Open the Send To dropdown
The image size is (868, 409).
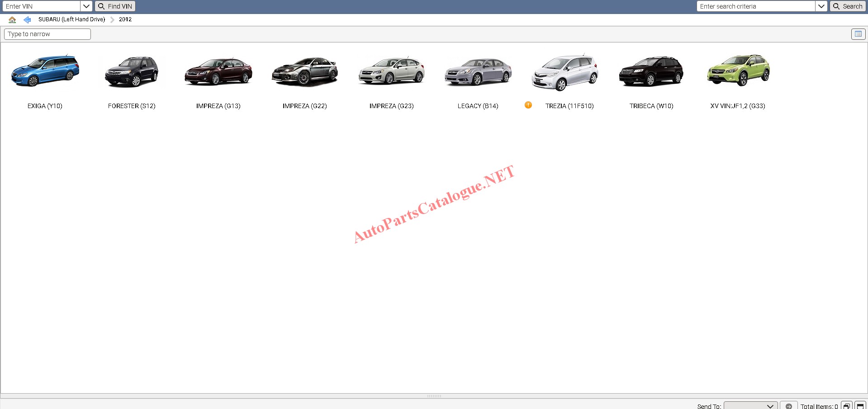[x=750, y=406]
